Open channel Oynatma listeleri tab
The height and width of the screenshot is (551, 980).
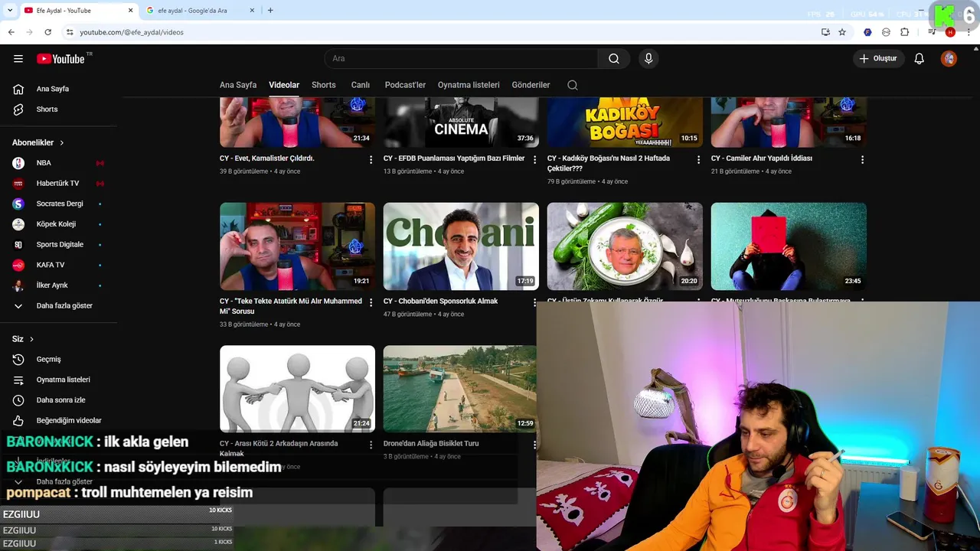[469, 85]
